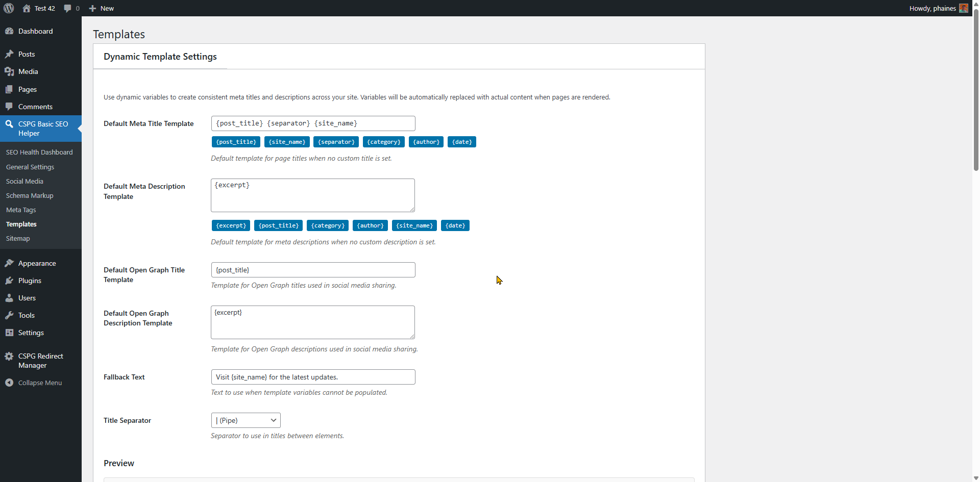This screenshot has width=980, height=482.
Task: Open the Media library icon
Action: tap(9, 71)
